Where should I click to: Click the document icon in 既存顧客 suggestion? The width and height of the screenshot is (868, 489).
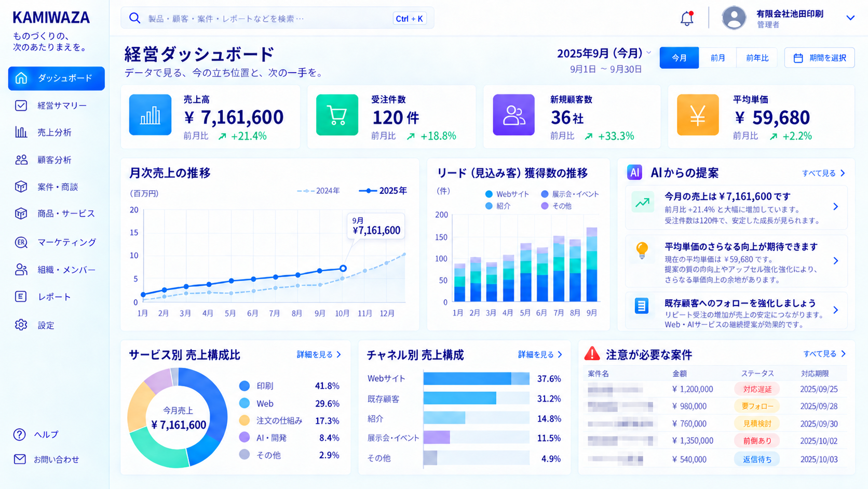click(642, 306)
